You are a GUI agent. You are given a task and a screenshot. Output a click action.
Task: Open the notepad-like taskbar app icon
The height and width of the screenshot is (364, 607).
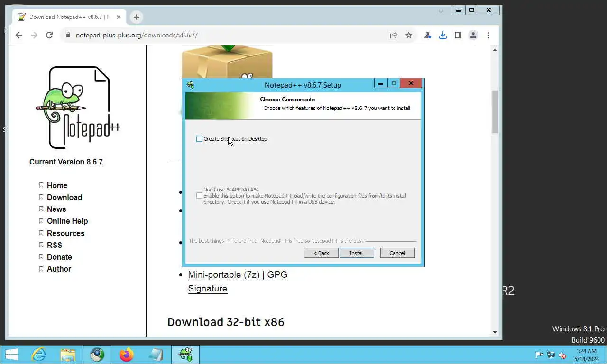[156, 355]
